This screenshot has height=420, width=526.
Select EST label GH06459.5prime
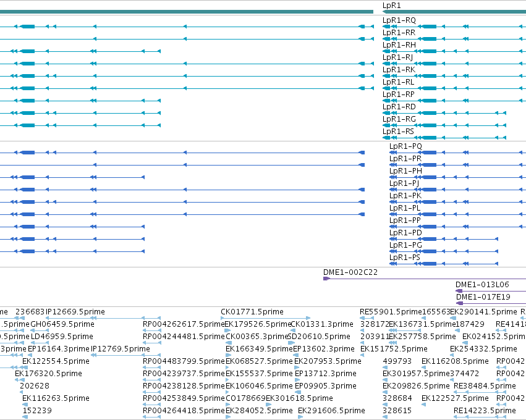(62, 324)
